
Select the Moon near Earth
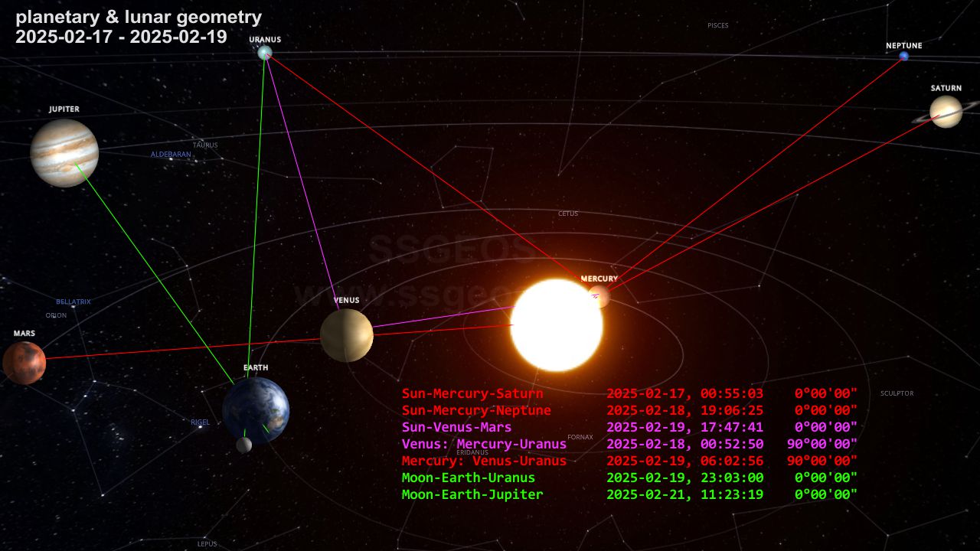tap(244, 445)
